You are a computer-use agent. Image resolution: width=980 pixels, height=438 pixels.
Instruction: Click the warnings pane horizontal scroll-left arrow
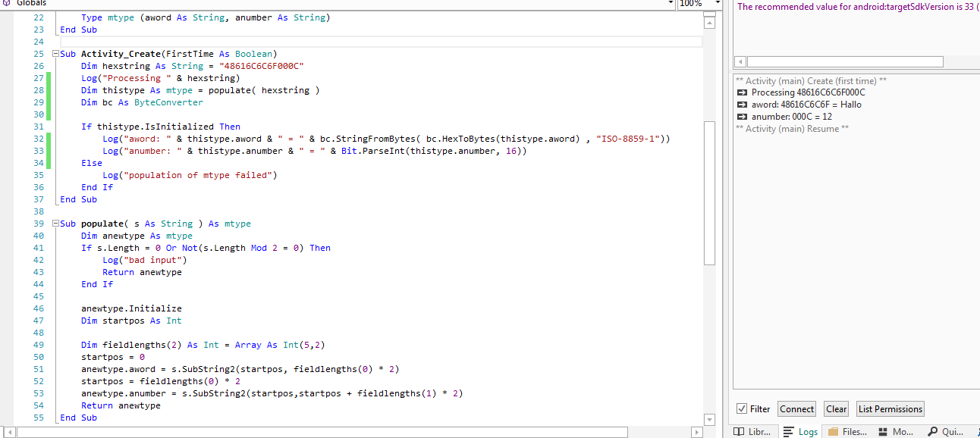[x=740, y=61]
